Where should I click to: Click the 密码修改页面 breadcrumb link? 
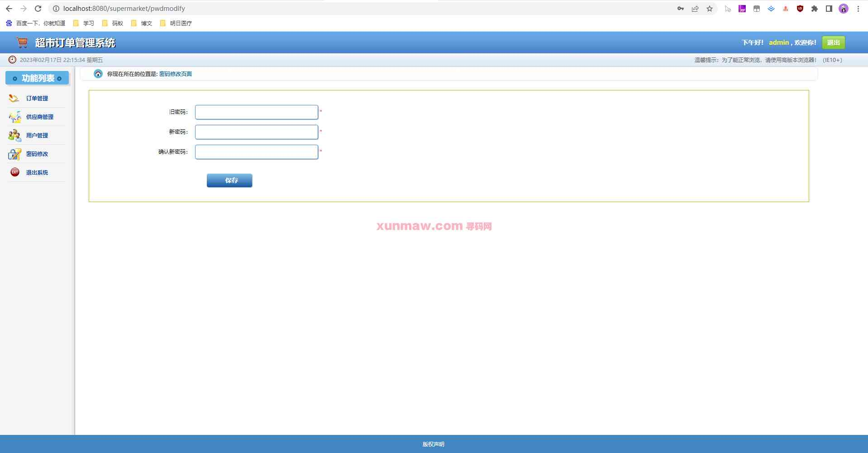(176, 74)
